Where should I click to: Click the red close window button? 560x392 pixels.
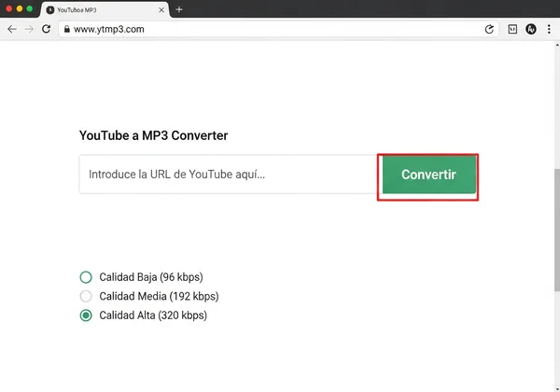click(9, 8)
